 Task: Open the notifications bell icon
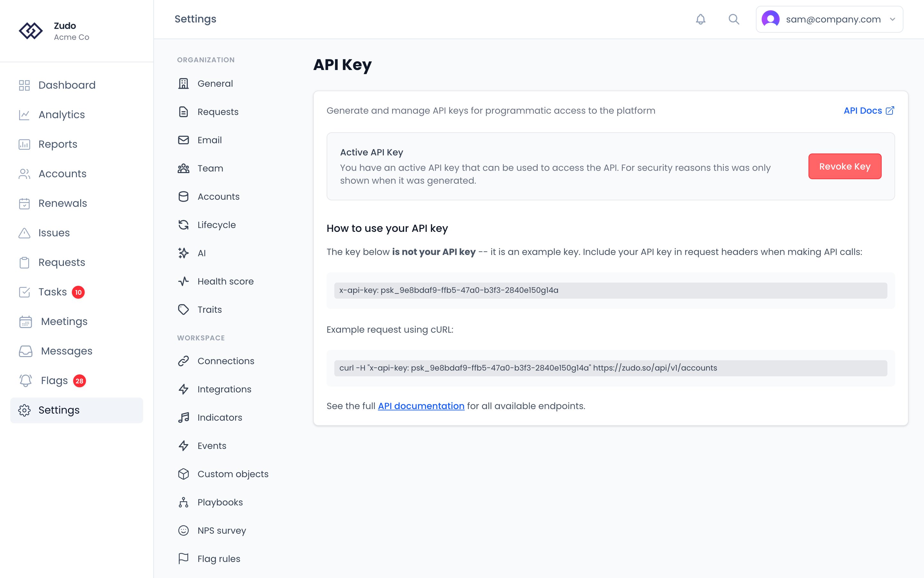[700, 19]
